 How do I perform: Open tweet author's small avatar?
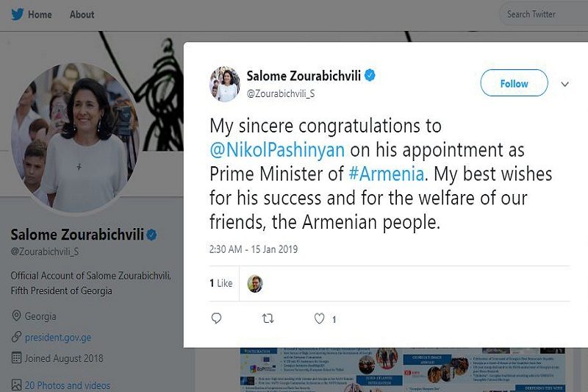pyautogui.click(x=225, y=83)
